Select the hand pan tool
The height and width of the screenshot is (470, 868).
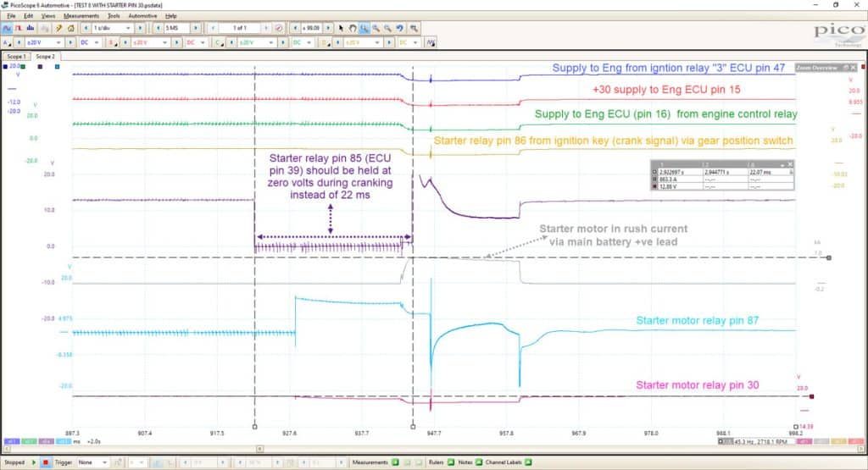[353, 28]
